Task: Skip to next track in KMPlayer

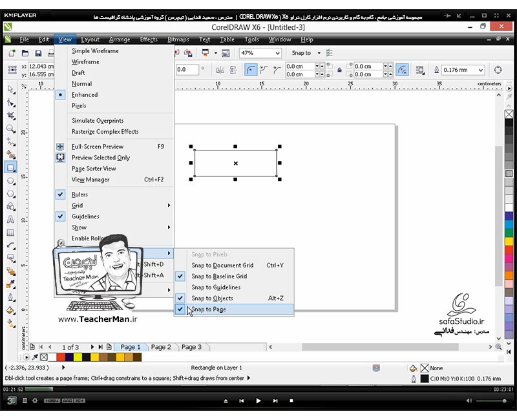Action: point(275,401)
